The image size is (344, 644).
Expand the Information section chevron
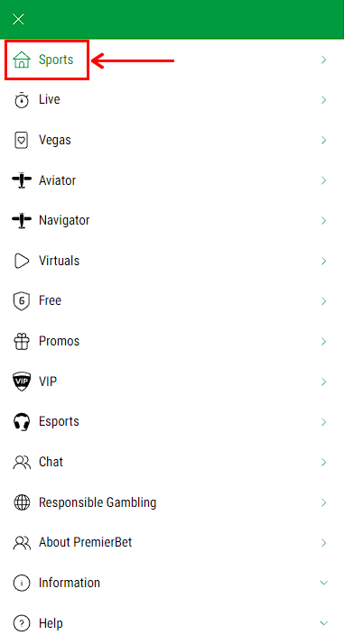tap(324, 583)
